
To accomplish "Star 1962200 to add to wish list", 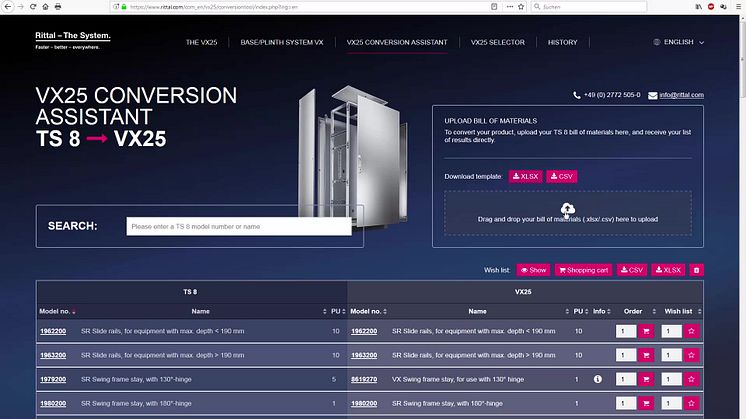I will [691, 331].
